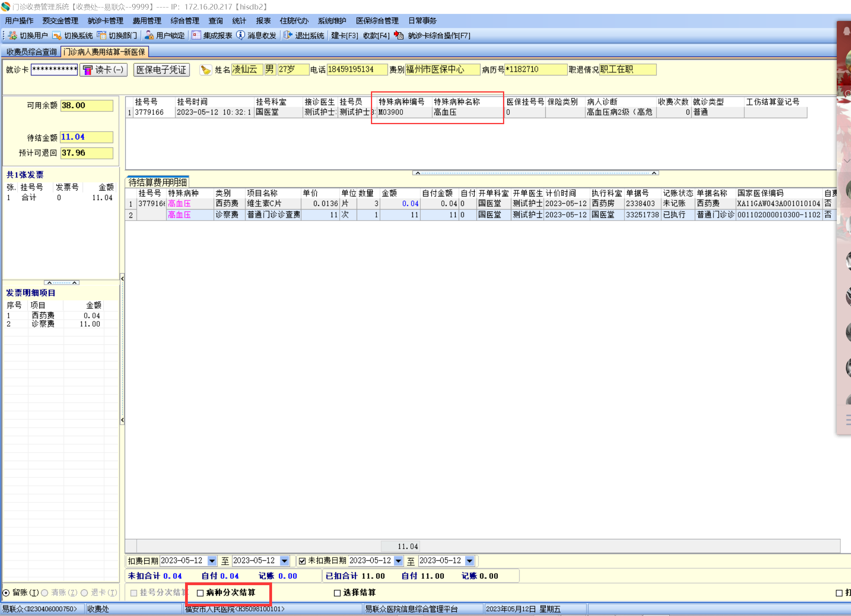Select the 留账 radio button
The height and width of the screenshot is (616, 851).
pos(6,593)
